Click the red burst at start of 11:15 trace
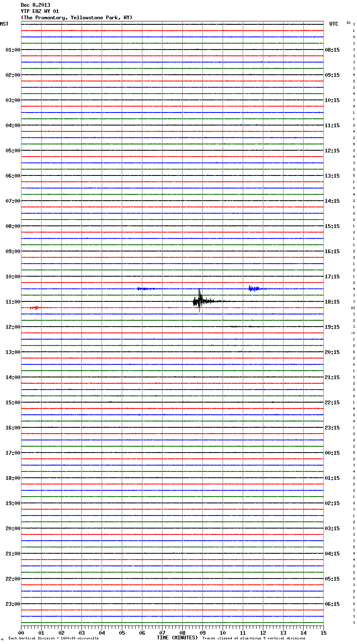Image resolution: width=357 pixels, height=644 pixels. 34,308
